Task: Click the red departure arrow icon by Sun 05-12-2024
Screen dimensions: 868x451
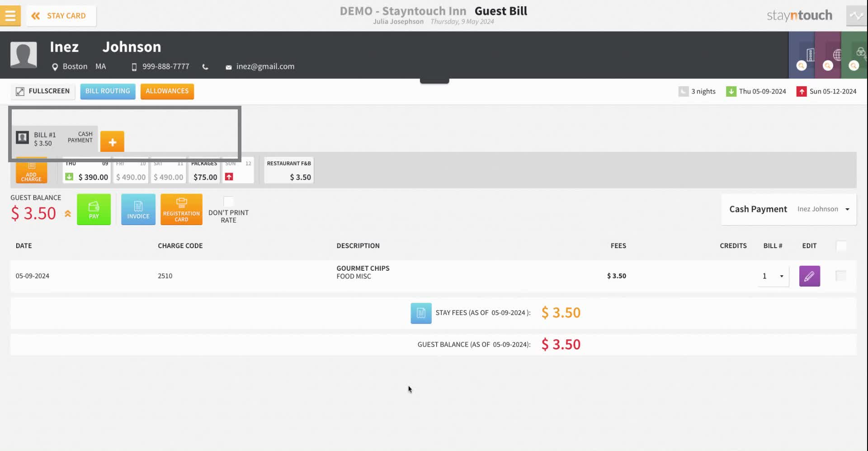Action: [x=802, y=92]
